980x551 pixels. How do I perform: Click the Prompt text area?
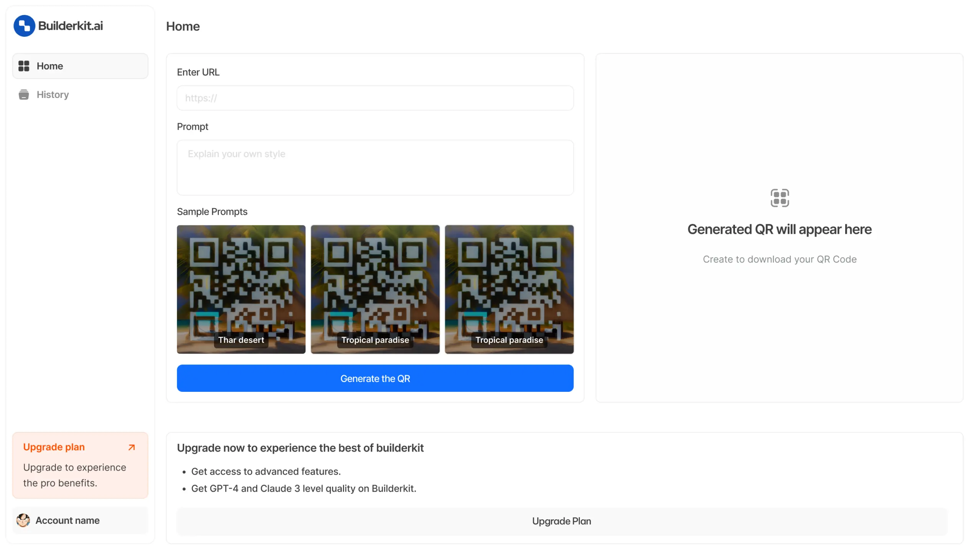click(x=375, y=167)
